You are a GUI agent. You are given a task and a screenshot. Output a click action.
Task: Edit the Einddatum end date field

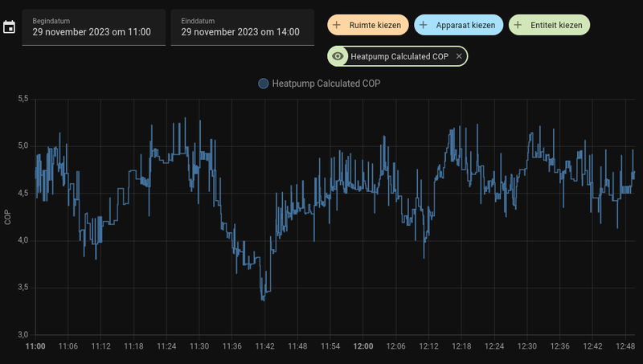[243, 27]
